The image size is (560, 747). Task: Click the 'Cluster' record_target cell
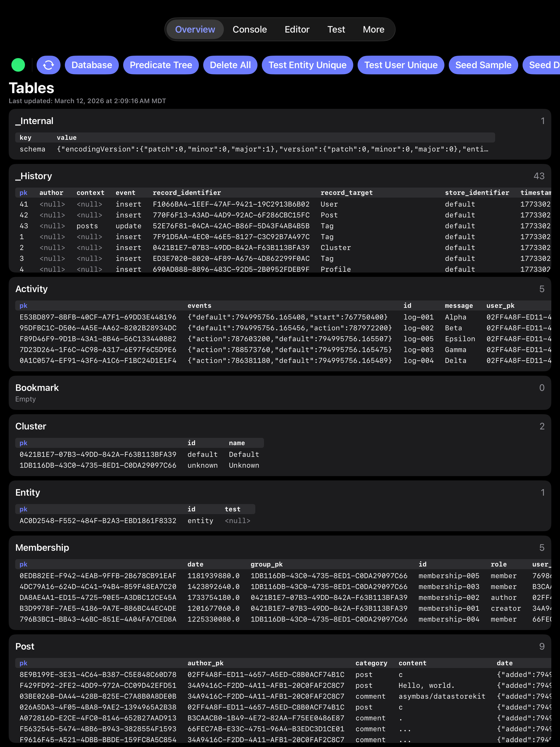[x=336, y=248]
